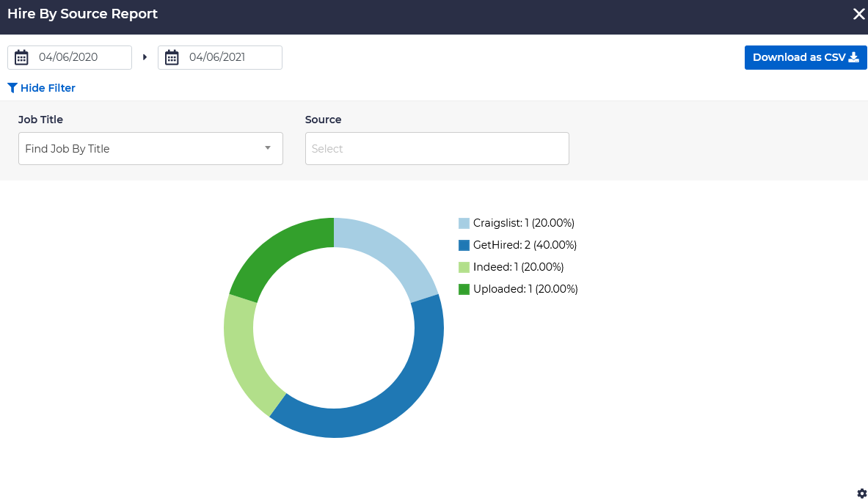Click the end date calendar icon
This screenshot has height=501, width=868.
tap(172, 57)
